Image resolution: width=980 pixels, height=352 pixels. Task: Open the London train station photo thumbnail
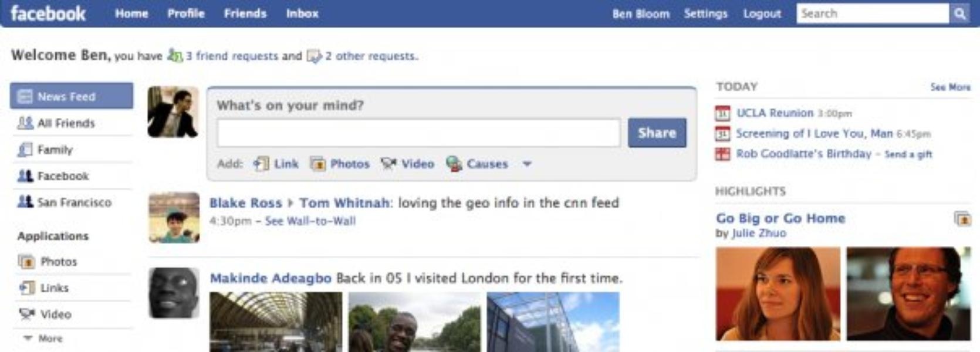[x=276, y=322]
